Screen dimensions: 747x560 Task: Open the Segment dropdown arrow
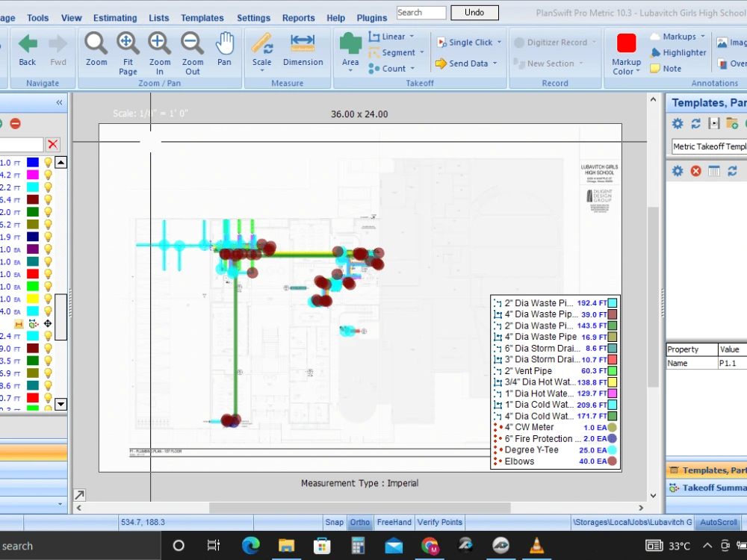pos(422,52)
